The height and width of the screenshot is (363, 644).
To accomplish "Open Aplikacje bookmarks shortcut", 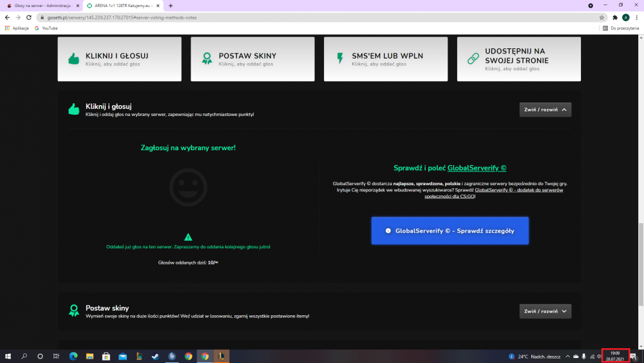I will tap(17, 28).
